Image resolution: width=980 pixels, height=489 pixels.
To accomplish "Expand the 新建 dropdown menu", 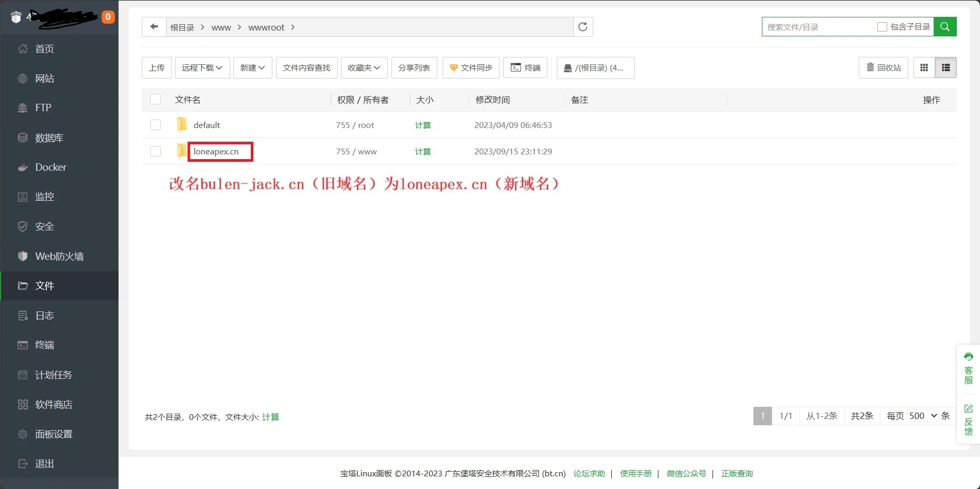I will [252, 67].
